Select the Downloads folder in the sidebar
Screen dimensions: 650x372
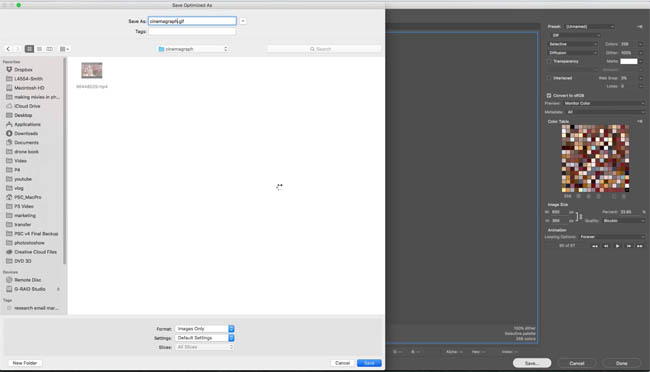(26, 134)
